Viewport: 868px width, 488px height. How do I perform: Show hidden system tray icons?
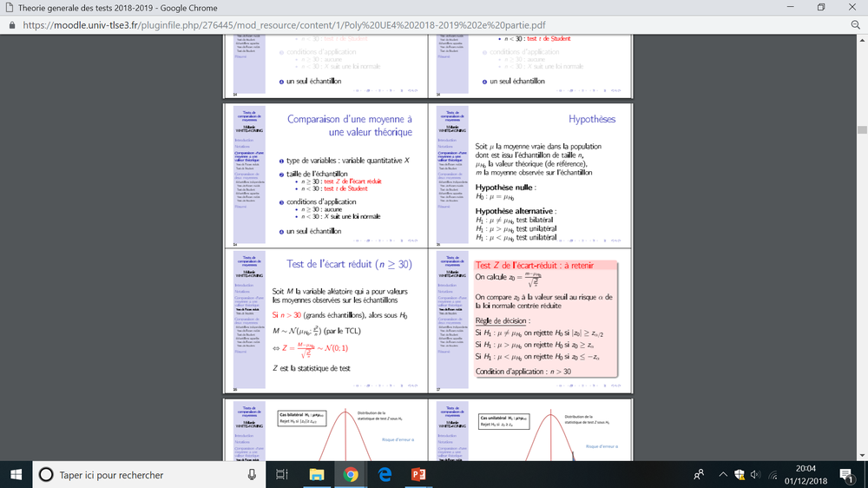[723, 475]
